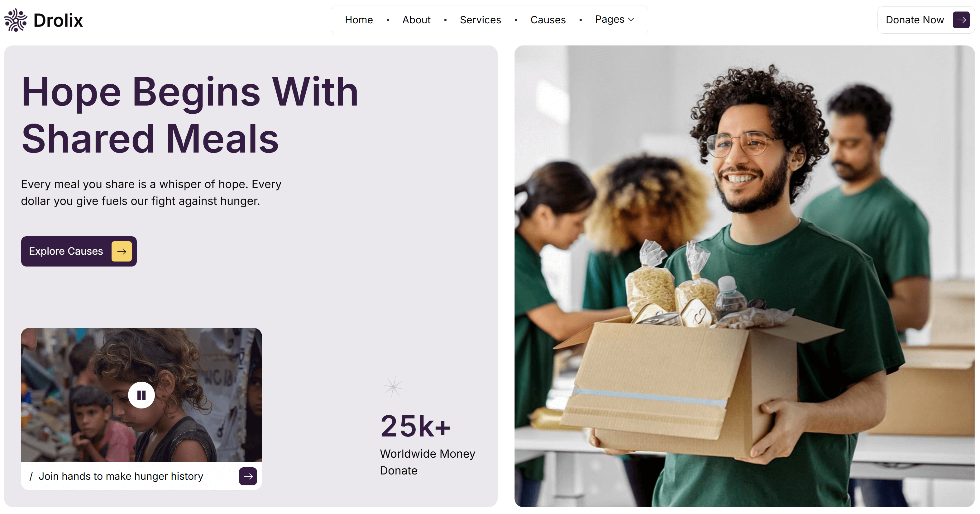Open the Pages menu
Viewport: 980px width, 514px height.
[x=614, y=19]
